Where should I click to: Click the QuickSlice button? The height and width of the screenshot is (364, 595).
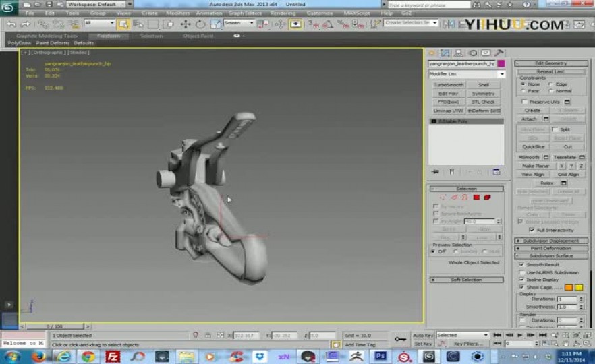[x=534, y=147]
